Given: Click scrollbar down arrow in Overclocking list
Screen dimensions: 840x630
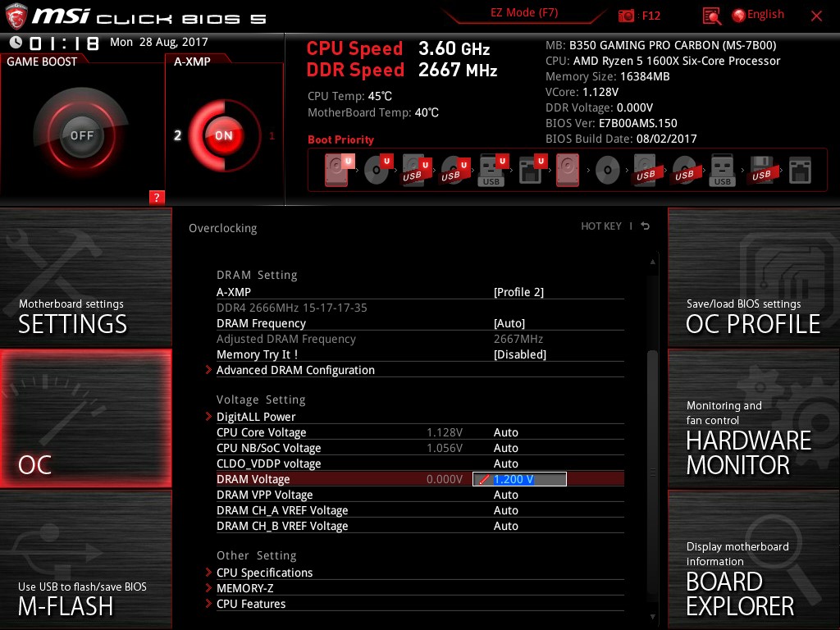Looking at the screenshot, I should tap(652, 617).
